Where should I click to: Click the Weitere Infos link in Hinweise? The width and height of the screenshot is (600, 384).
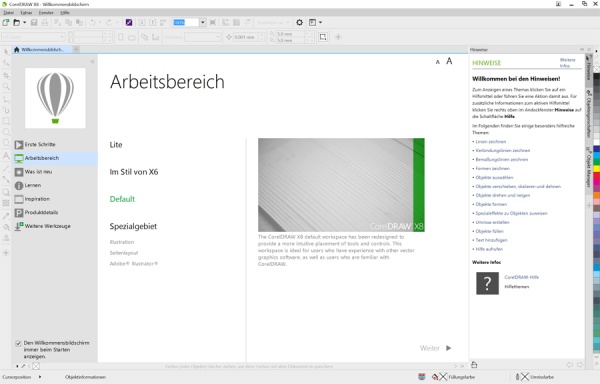(x=567, y=63)
